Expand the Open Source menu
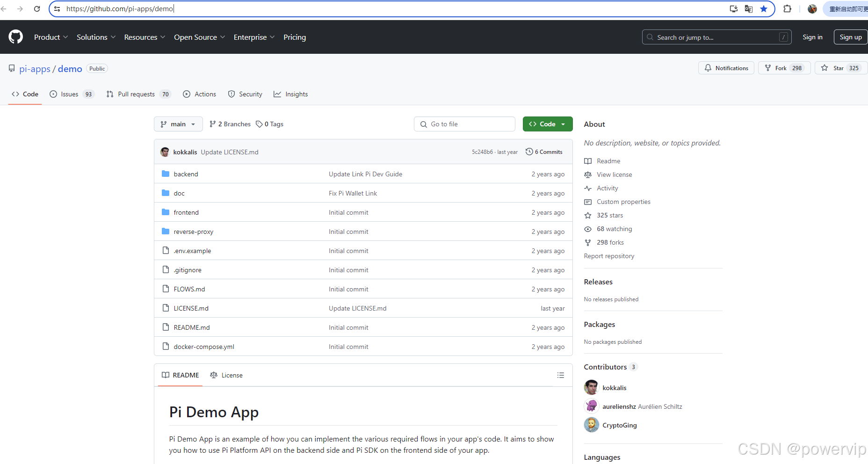Viewport: 868px width, 464px height. point(199,37)
